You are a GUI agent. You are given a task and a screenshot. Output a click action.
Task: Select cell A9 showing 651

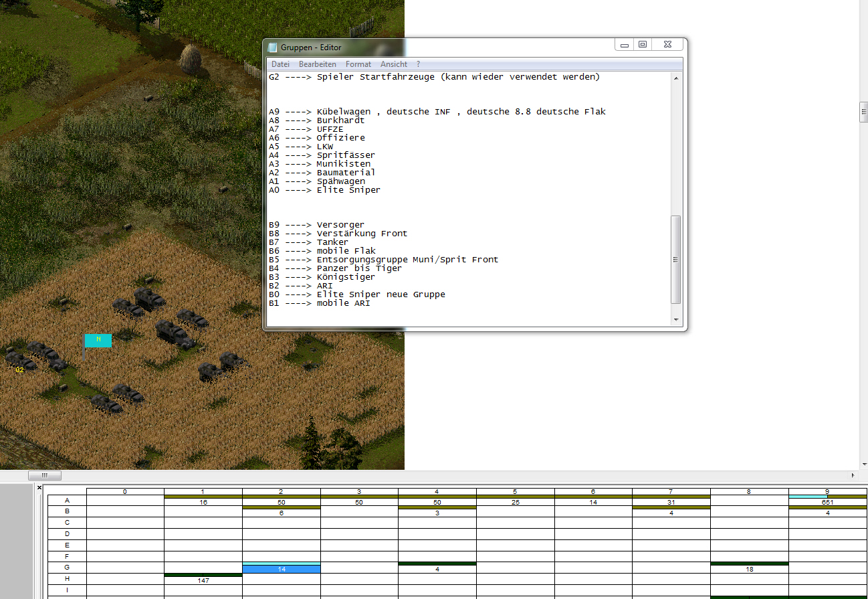(x=828, y=501)
